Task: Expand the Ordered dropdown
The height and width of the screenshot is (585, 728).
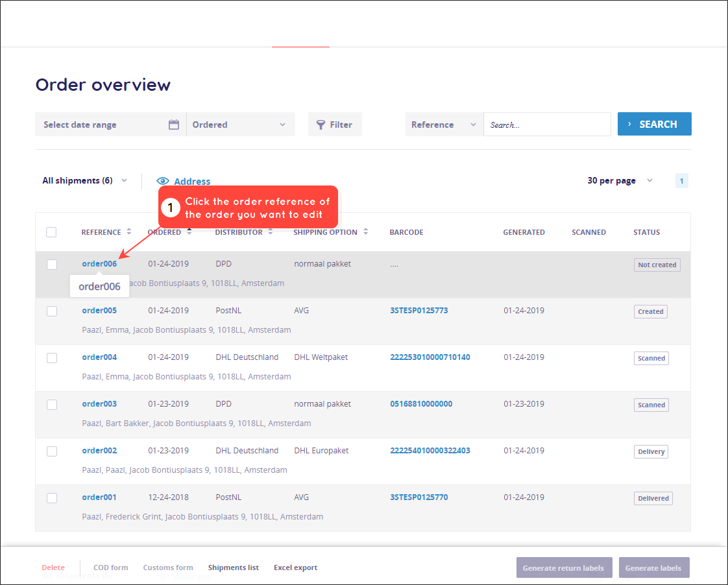Action: point(241,125)
